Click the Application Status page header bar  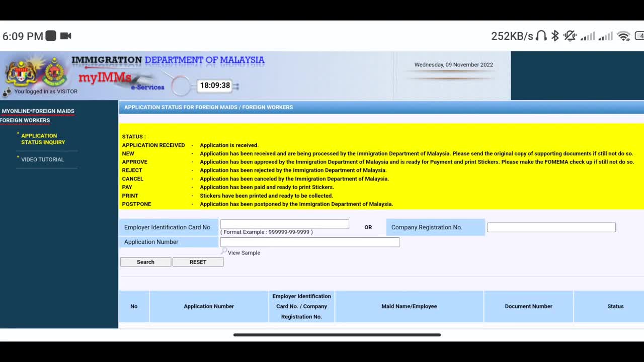point(381,107)
